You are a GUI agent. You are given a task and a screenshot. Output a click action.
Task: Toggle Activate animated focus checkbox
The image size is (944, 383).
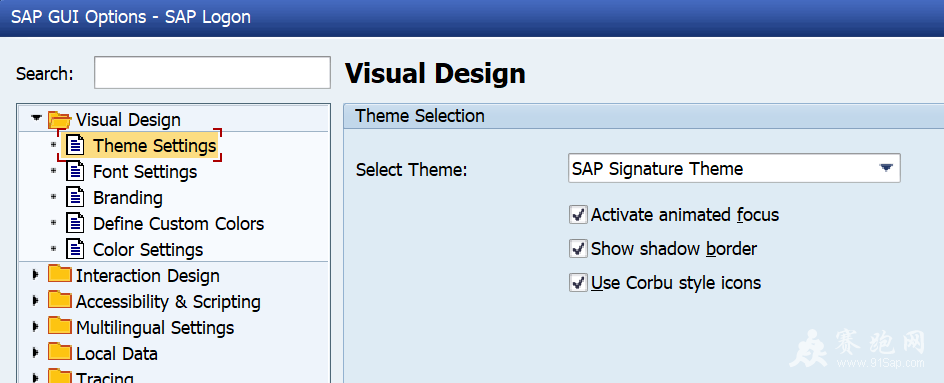click(578, 214)
